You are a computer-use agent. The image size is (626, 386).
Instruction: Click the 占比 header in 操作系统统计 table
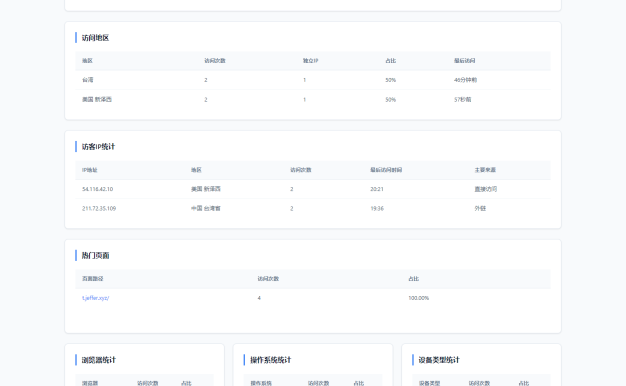359,383
